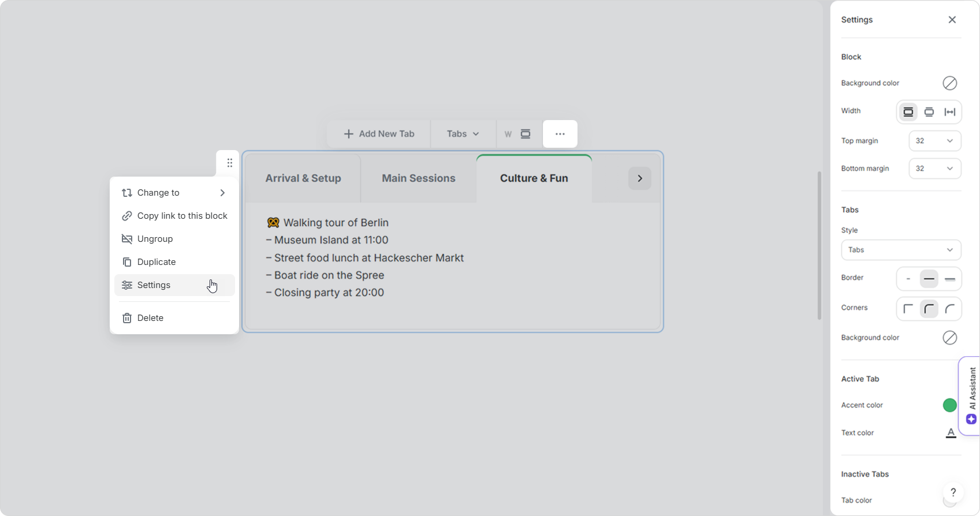Click the Block Background color empty swatch

949,83
